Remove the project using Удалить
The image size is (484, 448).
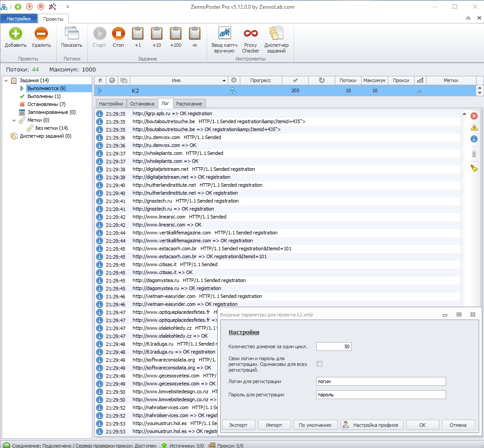pyautogui.click(x=42, y=38)
